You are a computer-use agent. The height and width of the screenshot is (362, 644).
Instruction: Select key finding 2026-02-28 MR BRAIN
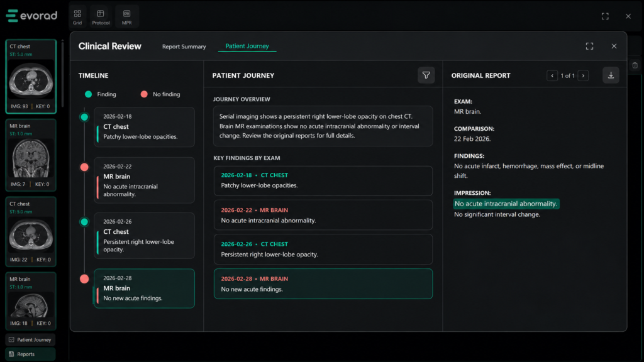tap(323, 283)
